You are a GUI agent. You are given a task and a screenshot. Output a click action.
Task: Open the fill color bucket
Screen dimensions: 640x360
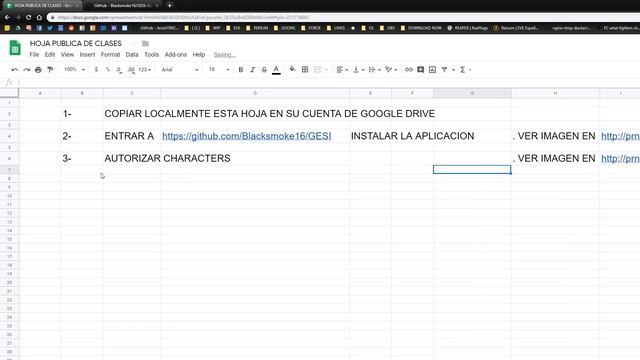click(293, 70)
